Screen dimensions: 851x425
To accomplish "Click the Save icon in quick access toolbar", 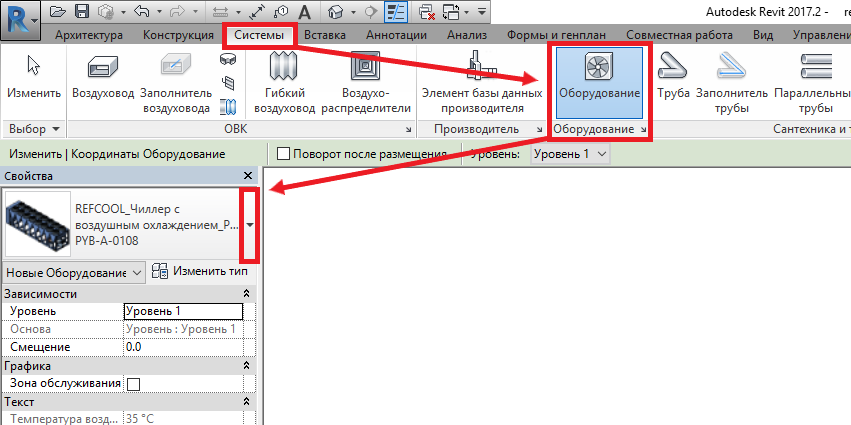I will pyautogui.click(x=81, y=12).
